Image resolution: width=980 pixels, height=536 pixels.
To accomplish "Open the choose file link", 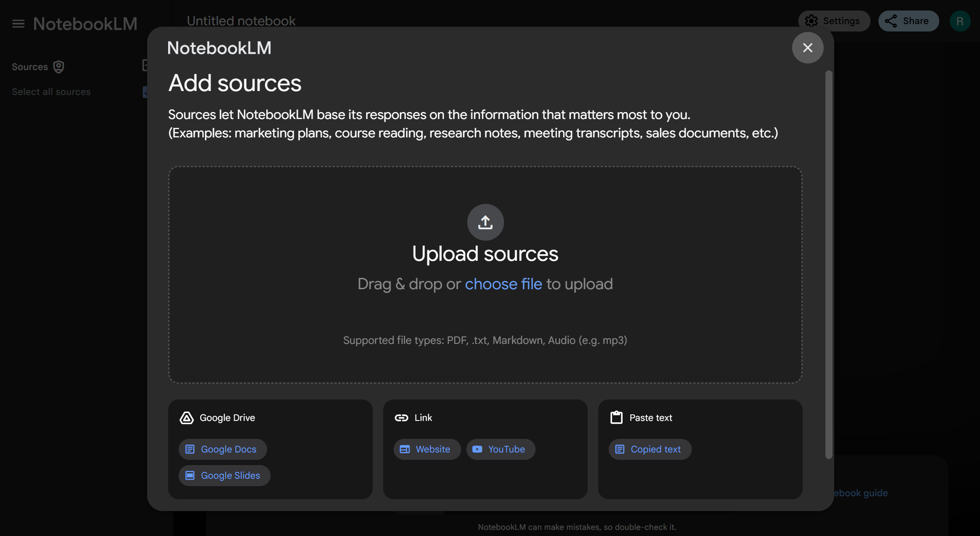I will pos(503,284).
